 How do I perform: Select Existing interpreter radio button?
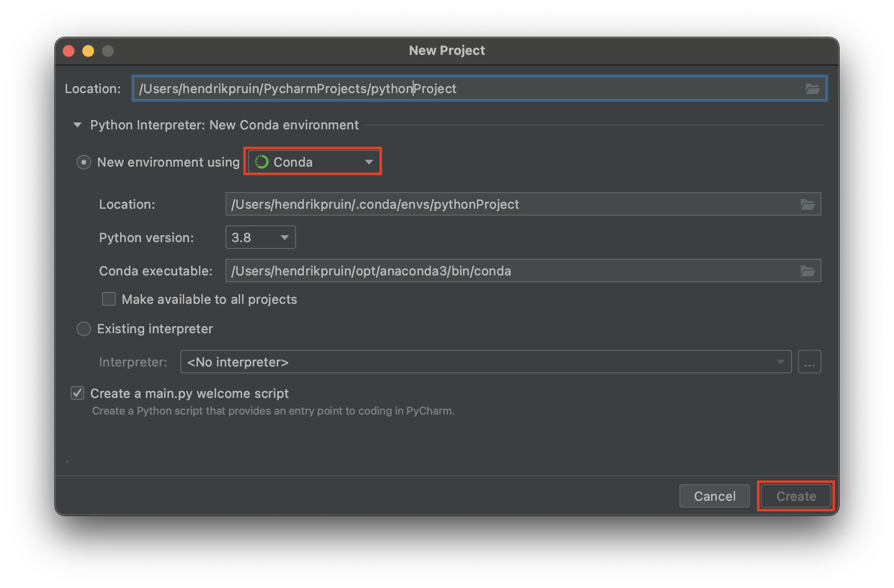[x=84, y=329]
